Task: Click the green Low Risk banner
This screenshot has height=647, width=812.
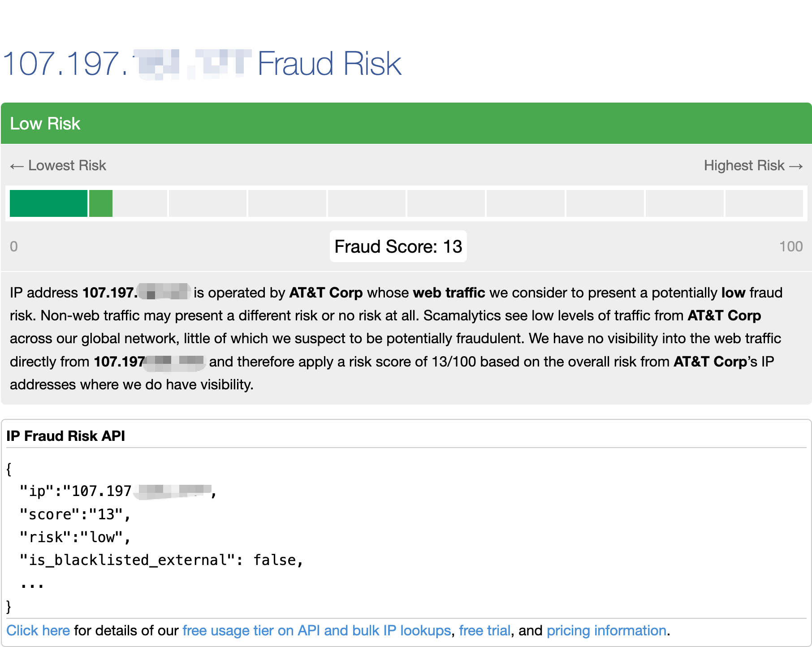Action: point(406,124)
